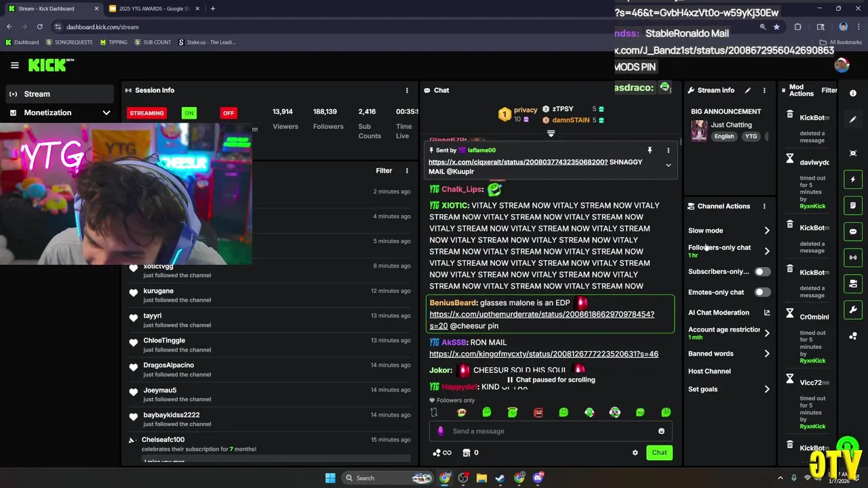Open AkSSB's kingofmycxty link
This screenshot has width=868, height=488.
tap(544, 354)
